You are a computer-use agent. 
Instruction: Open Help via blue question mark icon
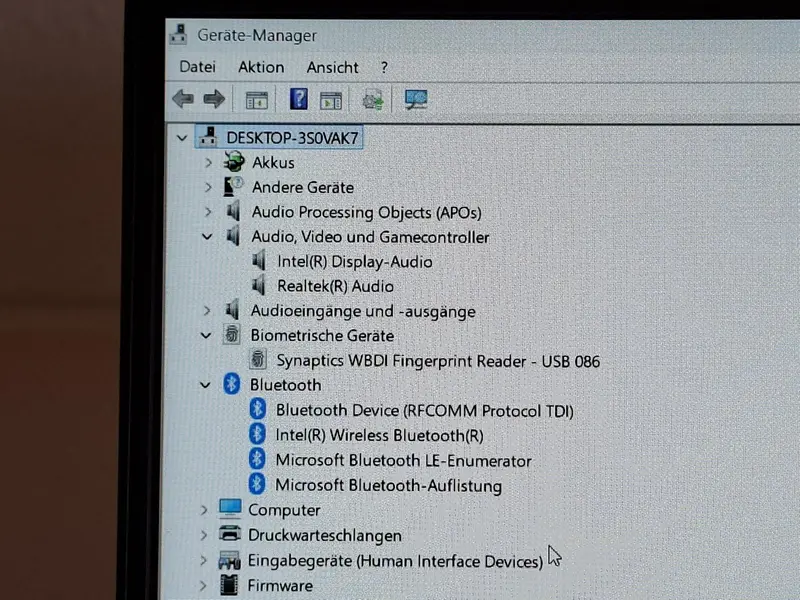[298, 98]
